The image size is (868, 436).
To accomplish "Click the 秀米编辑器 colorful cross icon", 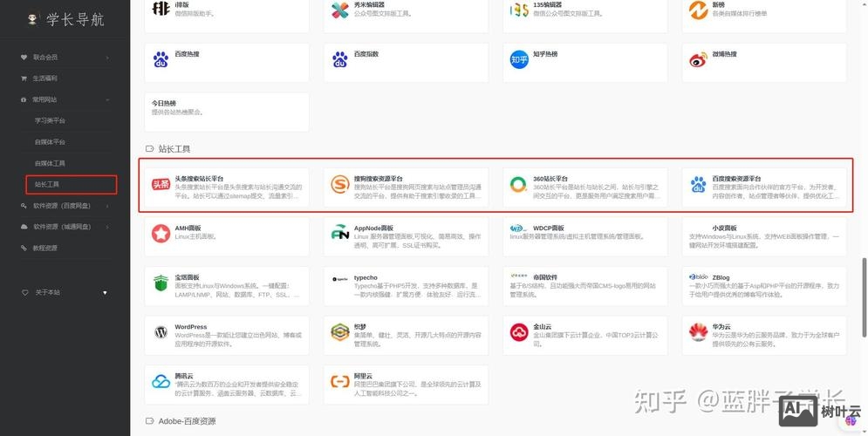I will click(x=340, y=10).
